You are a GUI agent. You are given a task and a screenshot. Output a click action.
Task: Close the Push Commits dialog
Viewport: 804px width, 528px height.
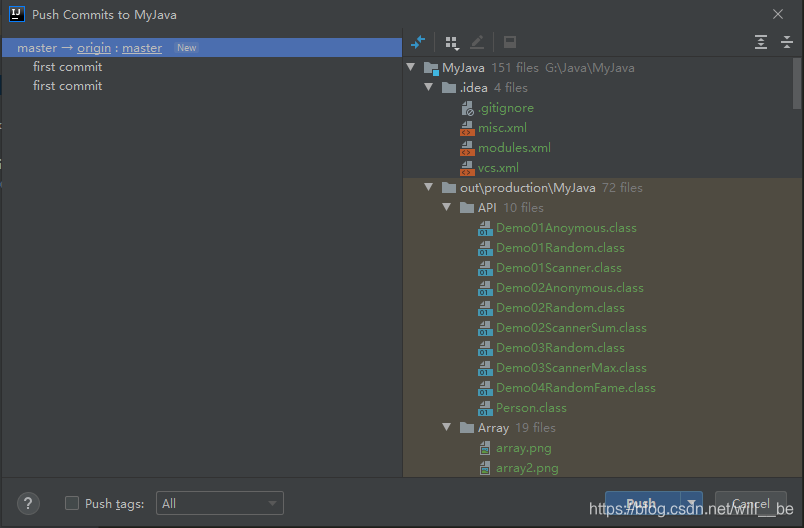click(x=778, y=14)
